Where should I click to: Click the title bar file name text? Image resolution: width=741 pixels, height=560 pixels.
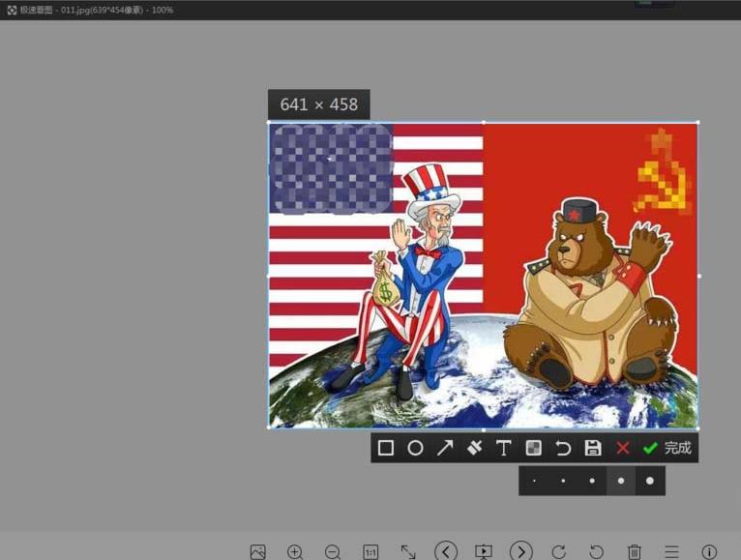(97, 10)
